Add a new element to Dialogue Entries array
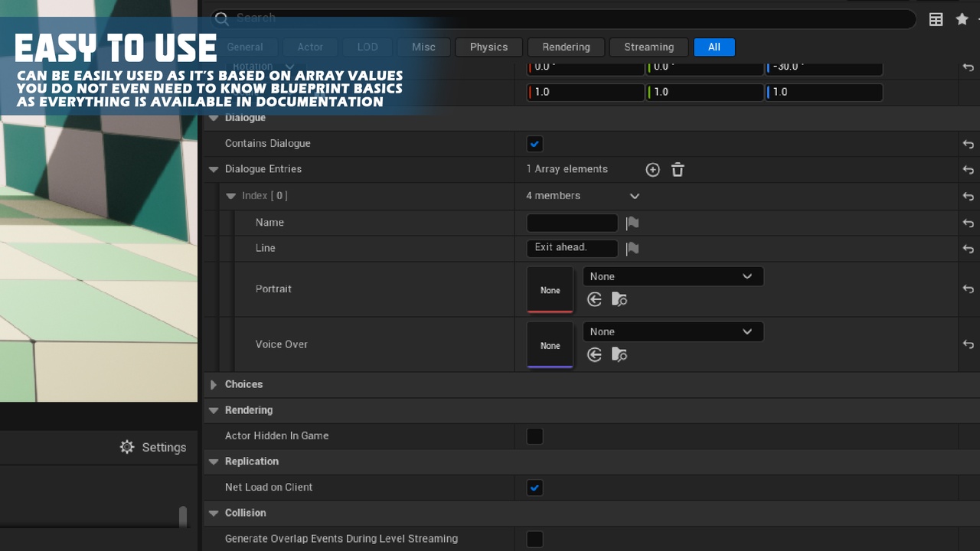The width and height of the screenshot is (980, 551). (x=652, y=169)
